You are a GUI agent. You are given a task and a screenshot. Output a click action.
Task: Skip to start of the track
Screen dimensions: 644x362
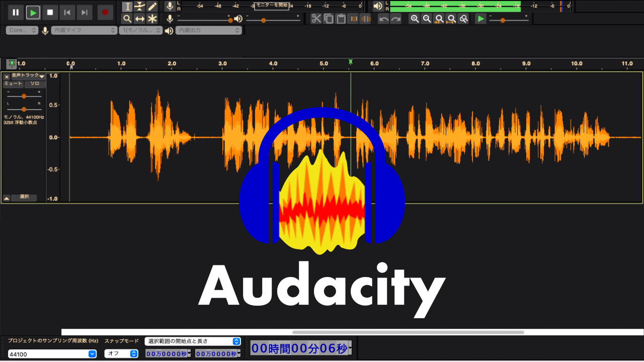[67, 13]
